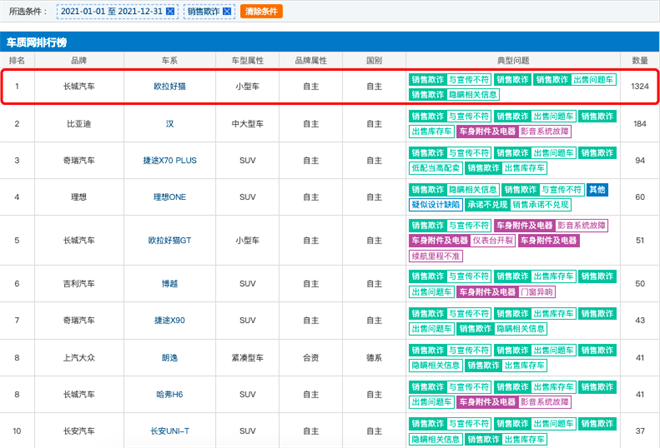
Task: Open the 朗逸 series link
Action: coord(170,358)
